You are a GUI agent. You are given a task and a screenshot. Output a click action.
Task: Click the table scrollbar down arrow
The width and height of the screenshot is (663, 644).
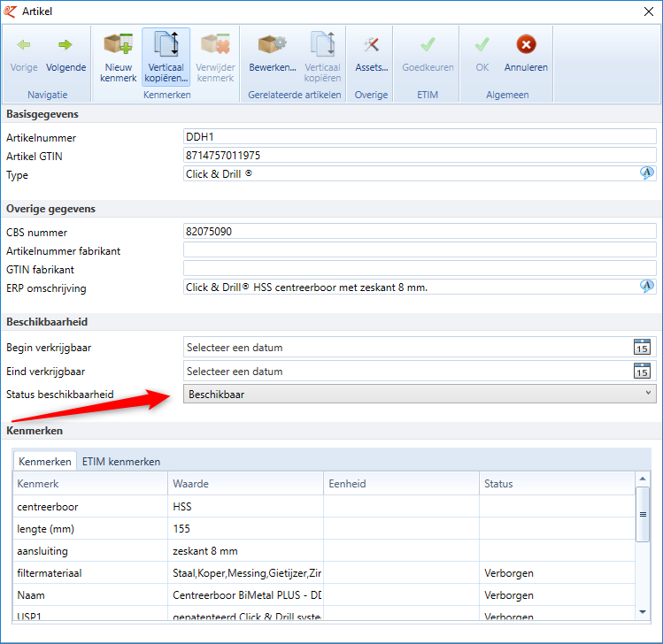643,612
